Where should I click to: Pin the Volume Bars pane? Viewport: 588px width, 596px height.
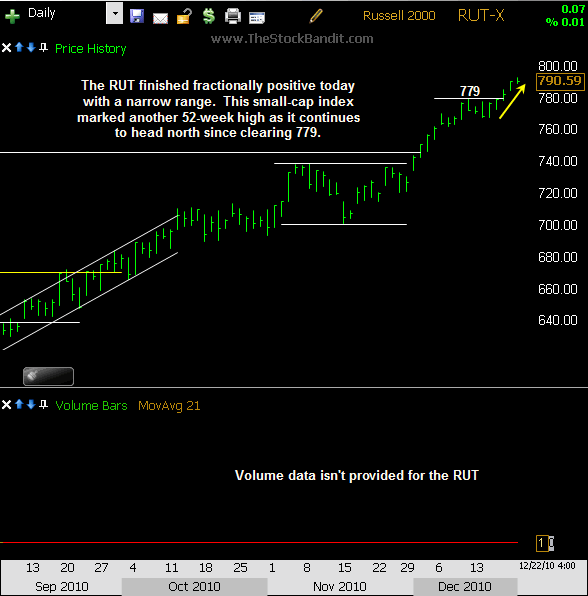pyautogui.click(x=44, y=404)
